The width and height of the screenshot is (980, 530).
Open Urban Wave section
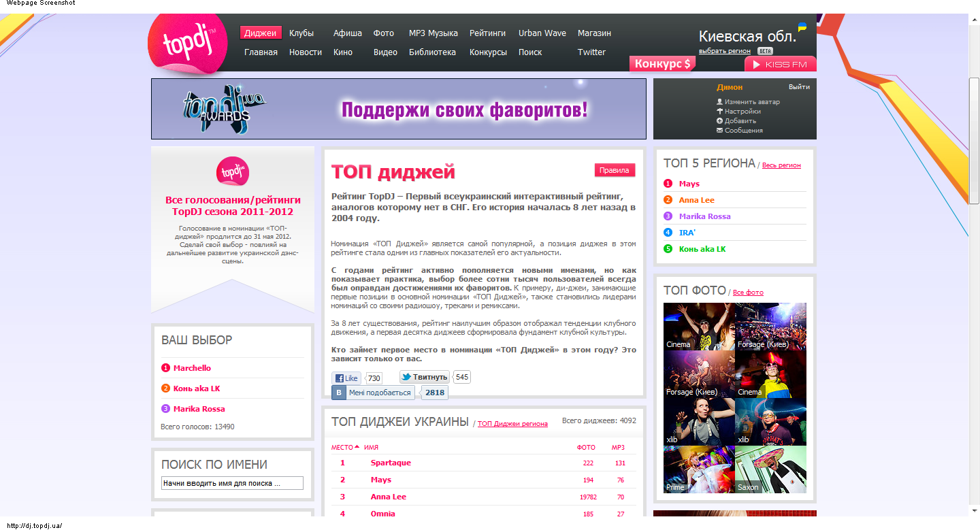(x=542, y=33)
